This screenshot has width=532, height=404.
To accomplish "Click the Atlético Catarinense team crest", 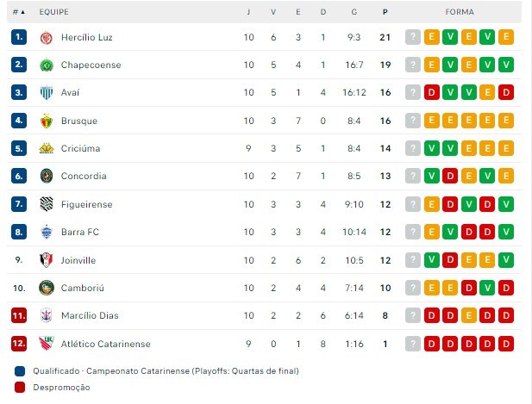I will point(47,344).
